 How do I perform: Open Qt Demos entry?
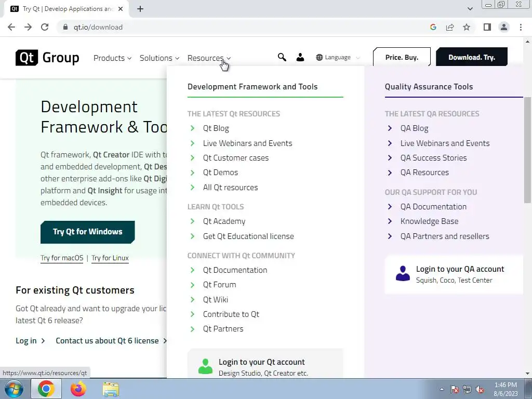[220, 172]
